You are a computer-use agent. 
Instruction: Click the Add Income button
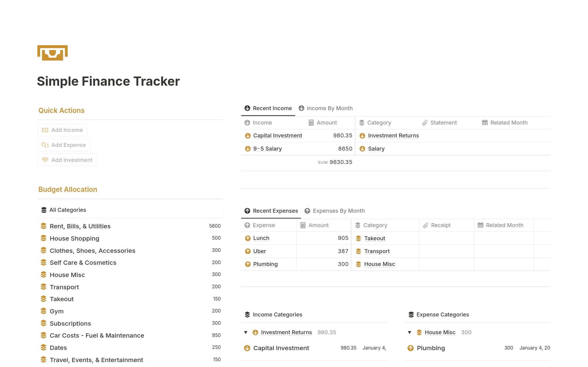pos(62,130)
